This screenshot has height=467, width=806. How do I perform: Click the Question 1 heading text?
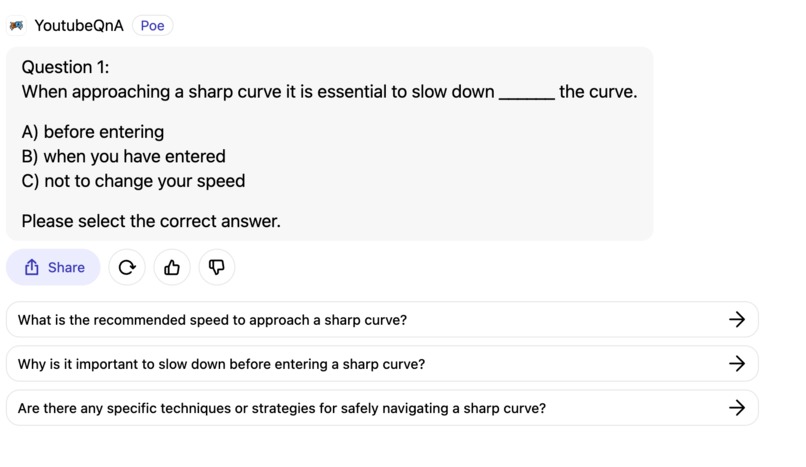66,67
